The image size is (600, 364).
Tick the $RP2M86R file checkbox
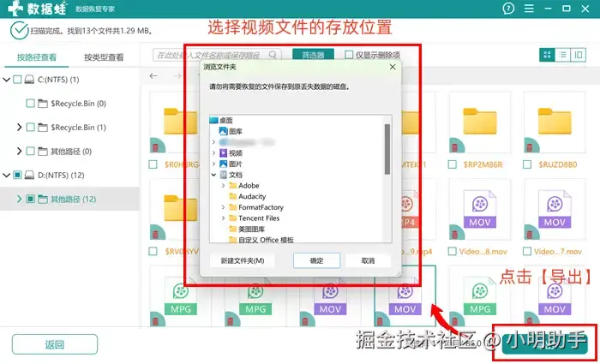tap(453, 164)
